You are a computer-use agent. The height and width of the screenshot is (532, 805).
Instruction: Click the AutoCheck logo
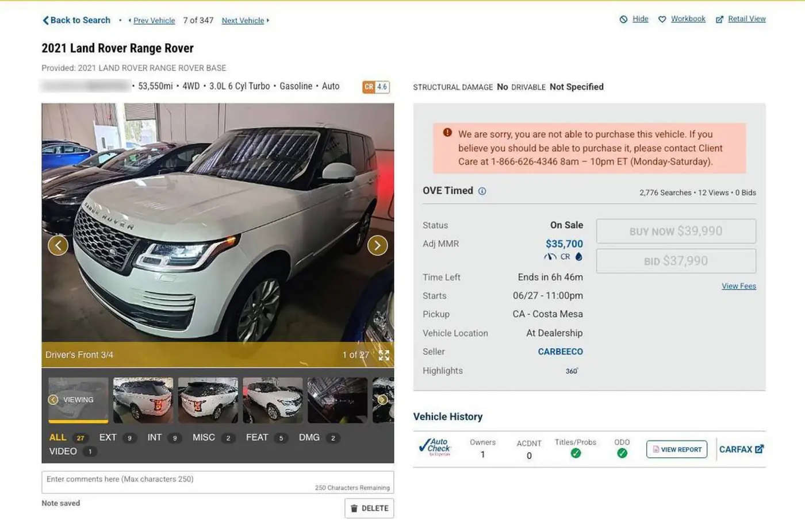click(435, 447)
